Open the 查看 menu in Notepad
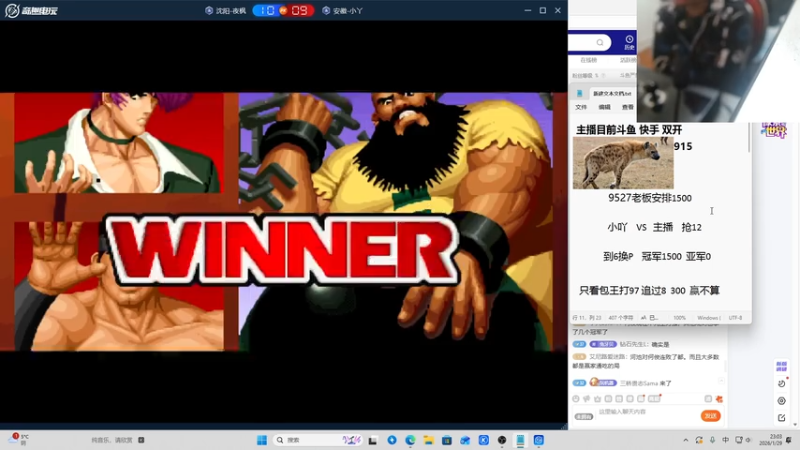The height and width of the screenshot is (450, 800). [628, 107]
